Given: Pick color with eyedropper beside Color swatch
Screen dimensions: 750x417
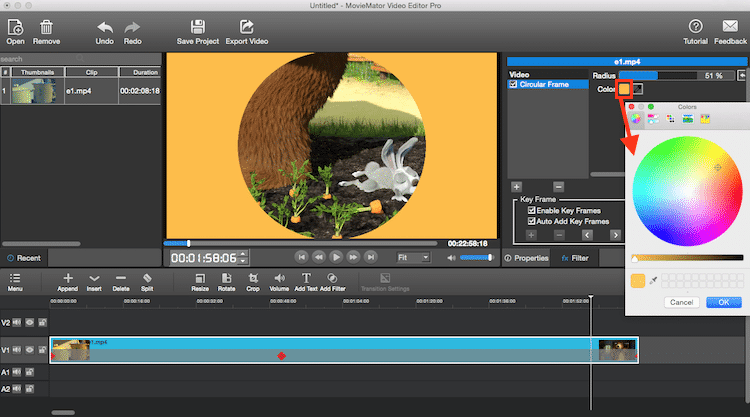Looking at the screenshot, I should 638,89.
